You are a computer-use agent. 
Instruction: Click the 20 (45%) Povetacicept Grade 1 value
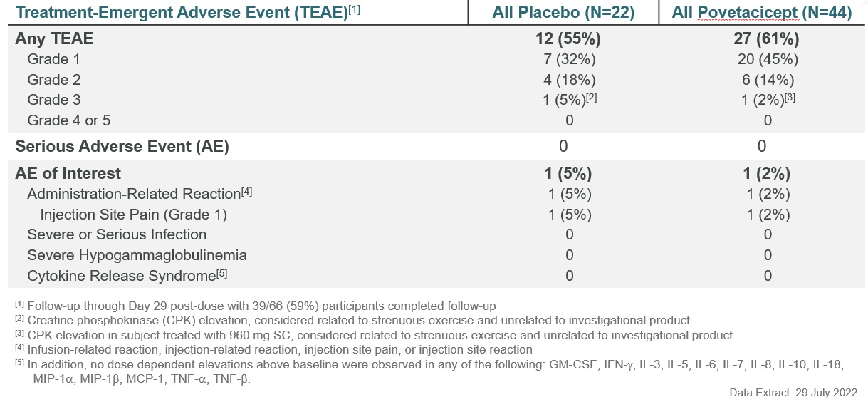click(767, 60)
